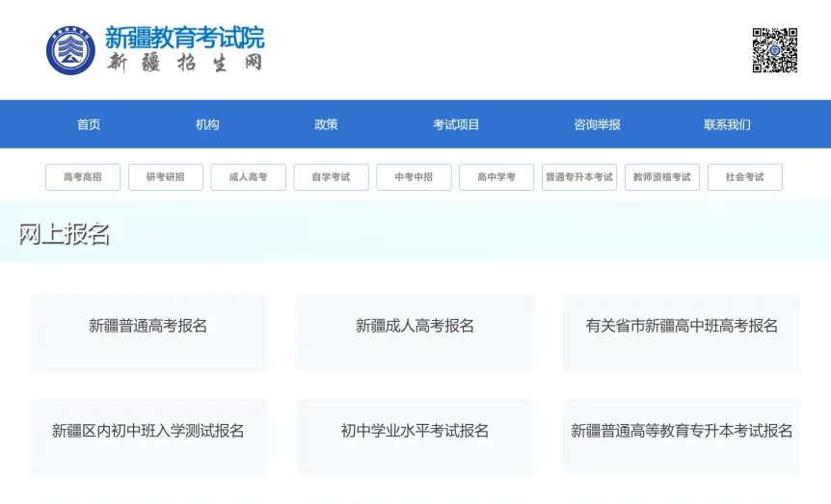Click the 新疆教育考试院 site title
The image size is (831, 504).
[184, 38]
